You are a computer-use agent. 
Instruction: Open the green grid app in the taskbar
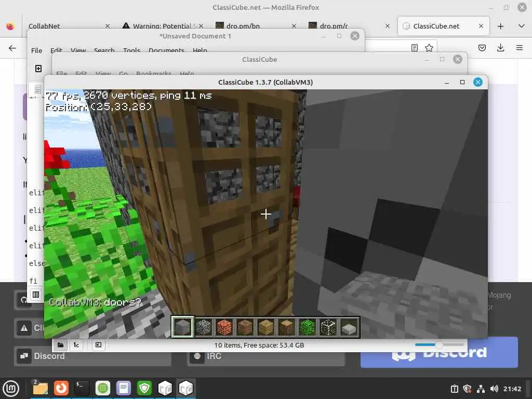tap(103, 388)
